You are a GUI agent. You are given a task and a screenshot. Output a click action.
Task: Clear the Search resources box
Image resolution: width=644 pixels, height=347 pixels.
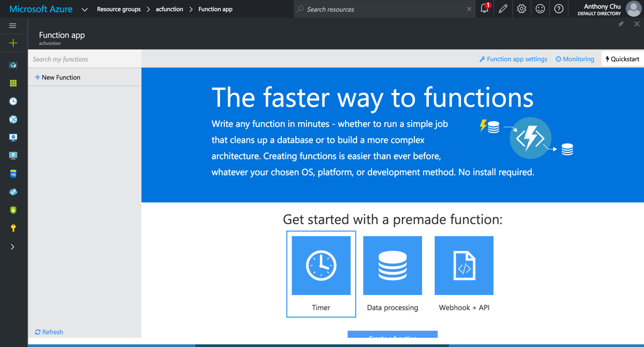469,9
